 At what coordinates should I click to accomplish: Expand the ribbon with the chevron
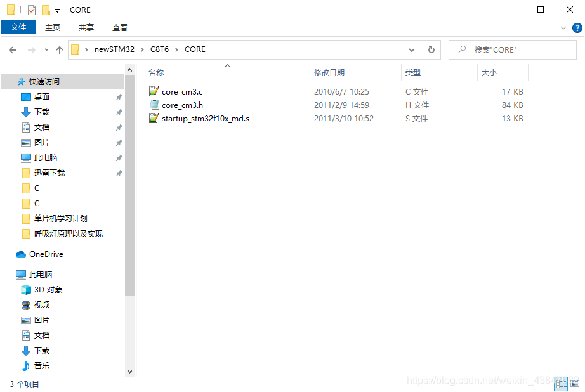[563, 28]
